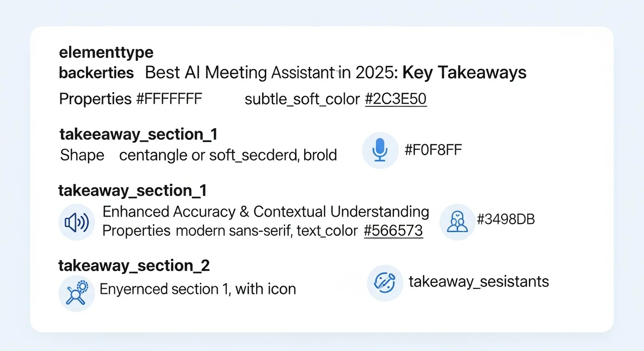Viewport: 644px width, 351px height.
Task: Click the people icon beside #3498DB
Action: click(x=457, y=222)
